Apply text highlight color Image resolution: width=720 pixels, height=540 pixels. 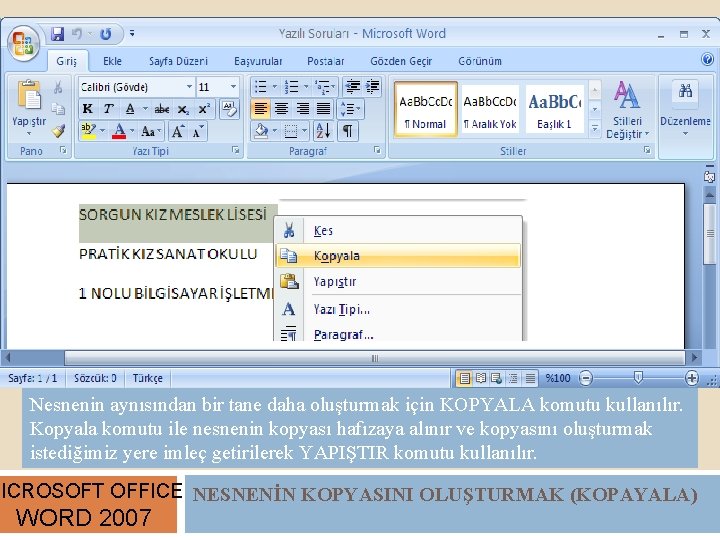point(88,131)
